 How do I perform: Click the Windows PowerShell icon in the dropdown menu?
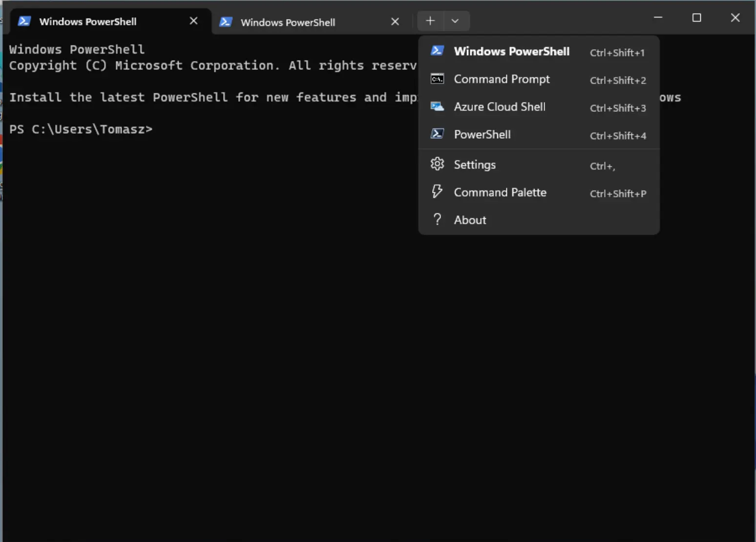[437, 51]
